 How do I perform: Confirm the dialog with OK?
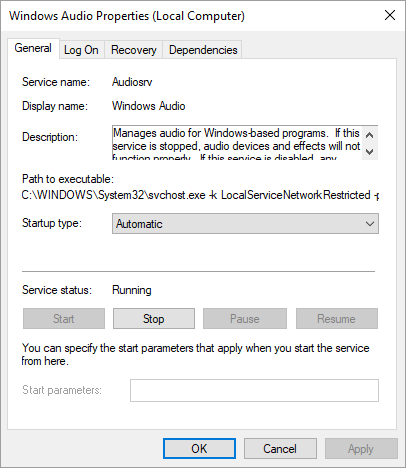click(199, 449)
